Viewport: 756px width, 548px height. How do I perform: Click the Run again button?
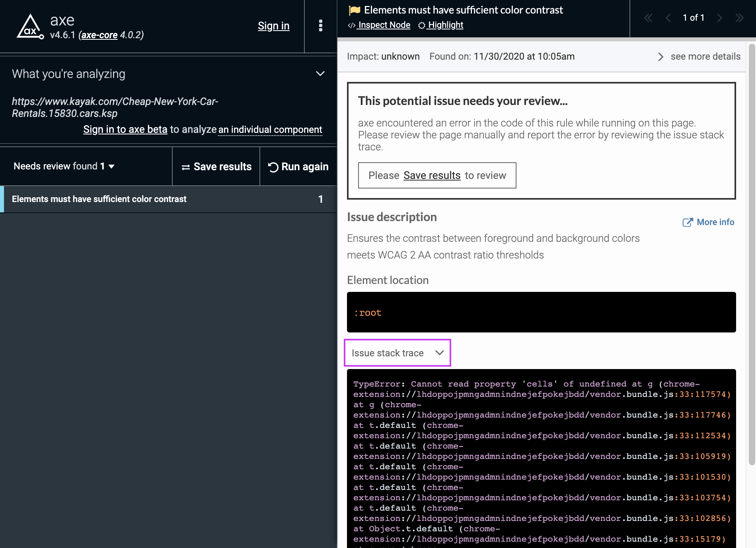(x=298, y=167)
